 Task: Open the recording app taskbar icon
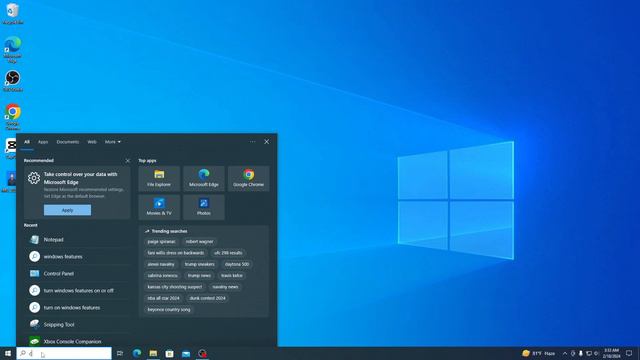pos(202,353)
